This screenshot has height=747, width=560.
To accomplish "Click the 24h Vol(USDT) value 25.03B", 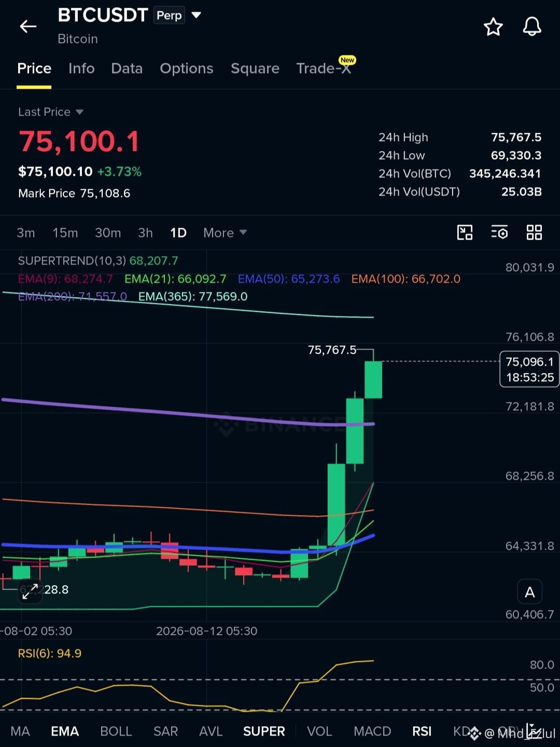I will (x=521, y=192).
